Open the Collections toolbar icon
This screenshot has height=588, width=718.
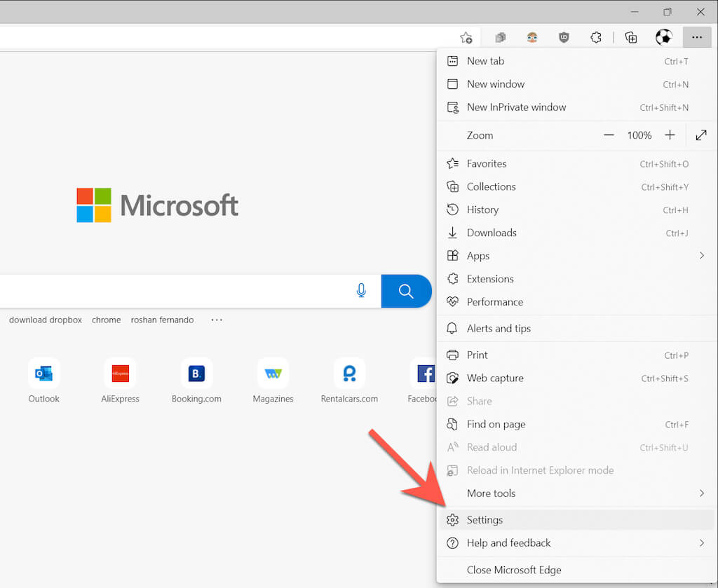click(631, 38)
